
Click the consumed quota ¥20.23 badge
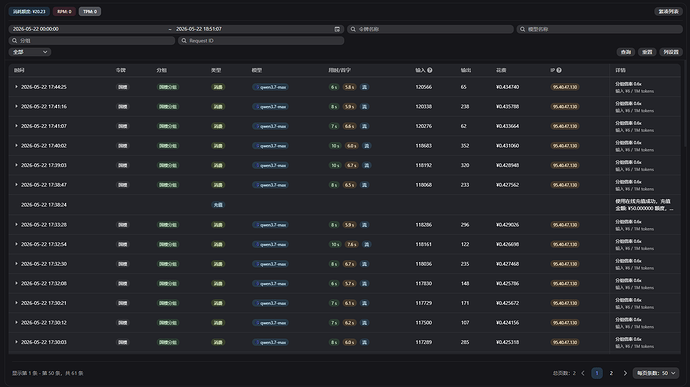[29, 11]
